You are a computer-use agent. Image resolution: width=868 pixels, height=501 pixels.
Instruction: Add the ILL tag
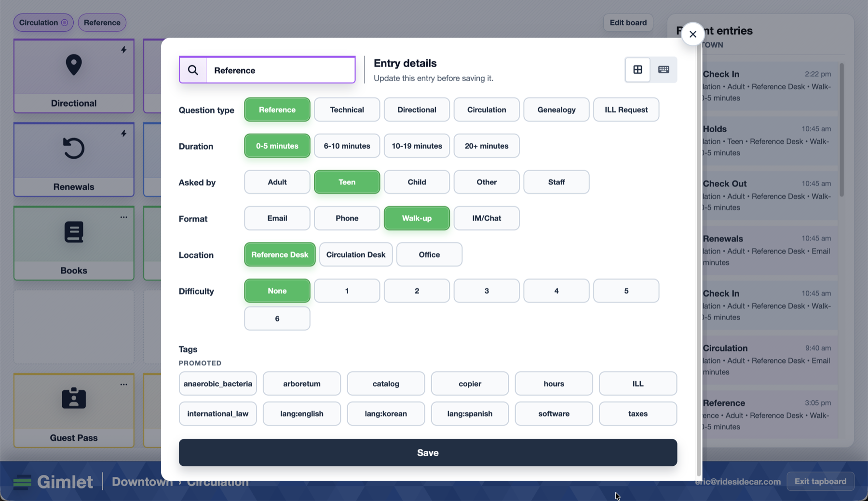(638, 384)
